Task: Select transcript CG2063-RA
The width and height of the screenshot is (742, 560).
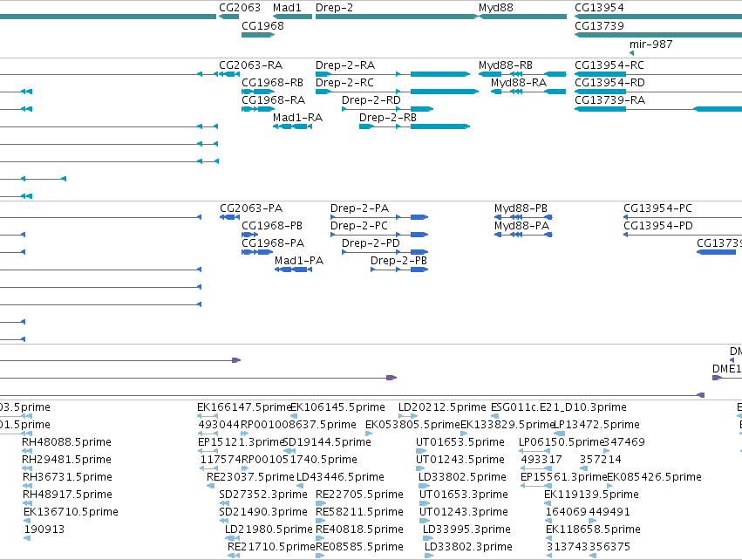Action: click(250, 65)
